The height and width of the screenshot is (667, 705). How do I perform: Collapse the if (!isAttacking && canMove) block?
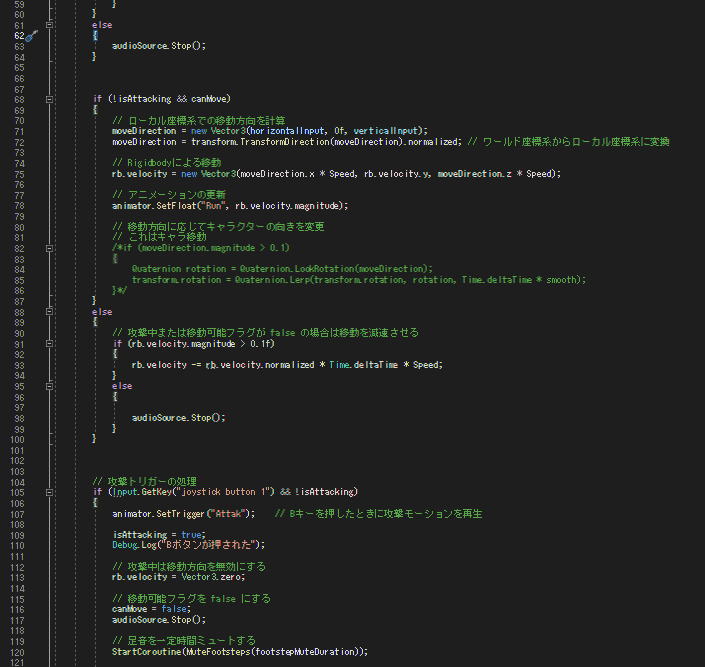48,99
